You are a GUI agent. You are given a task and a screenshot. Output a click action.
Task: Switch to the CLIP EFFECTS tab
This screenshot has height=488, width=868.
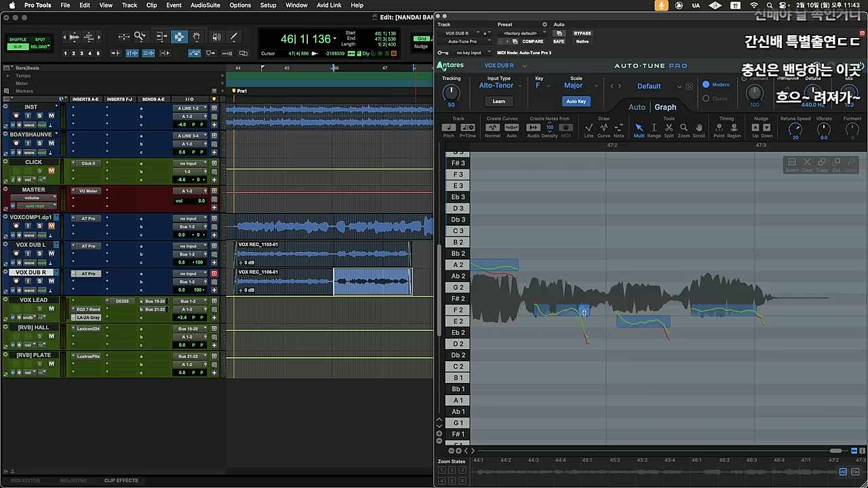121,481
